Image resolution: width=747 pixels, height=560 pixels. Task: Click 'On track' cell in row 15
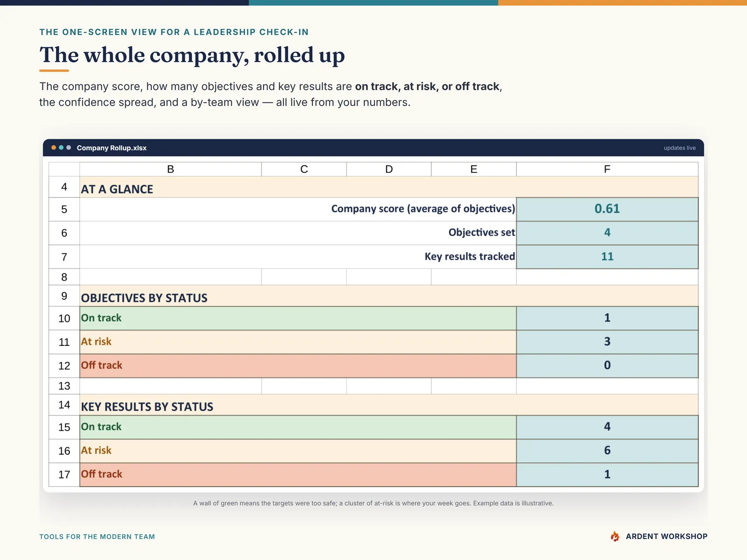[298, 427]
